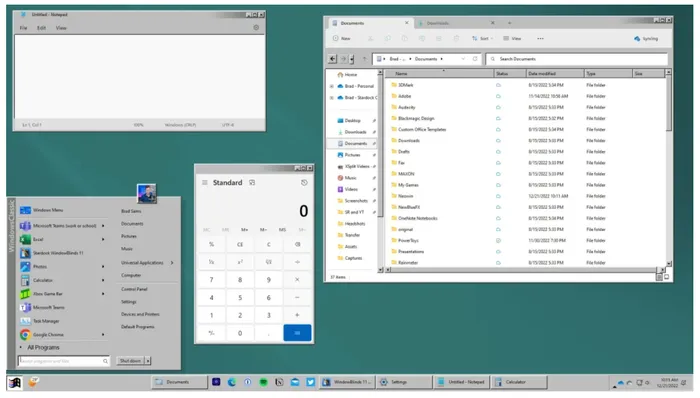The image size is (700, 398).
Task: Open the recent locations dropdown beside forward arrow
Action: click(x=352, y=59)
